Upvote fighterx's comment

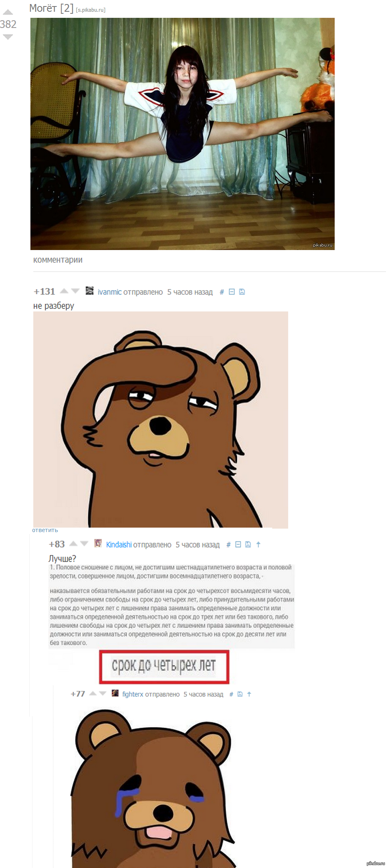93,693
